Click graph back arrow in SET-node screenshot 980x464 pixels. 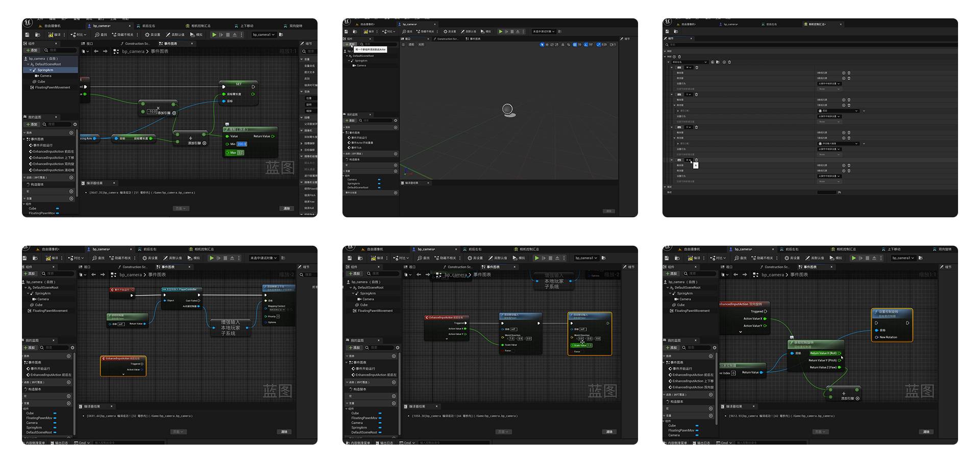tap(96, 51)
